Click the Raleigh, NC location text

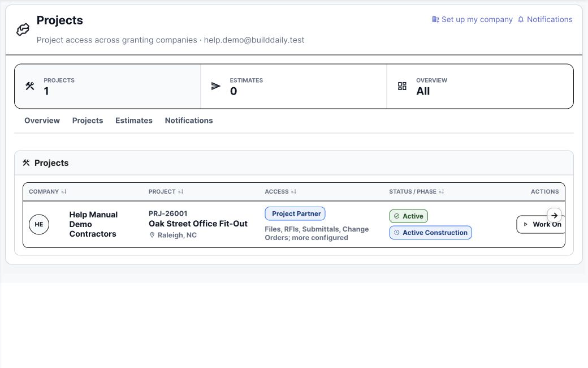pyautogui.click(x=177, y=235)
